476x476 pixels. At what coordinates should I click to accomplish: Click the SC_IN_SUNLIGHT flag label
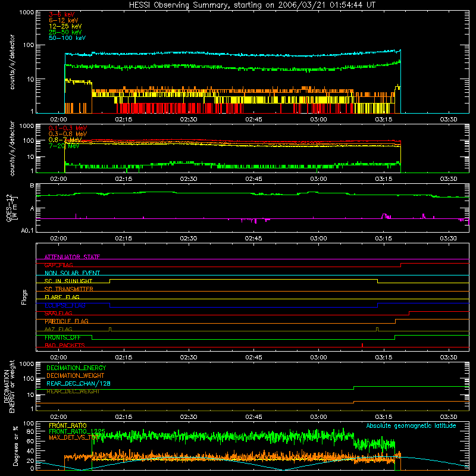coord(68,281)
